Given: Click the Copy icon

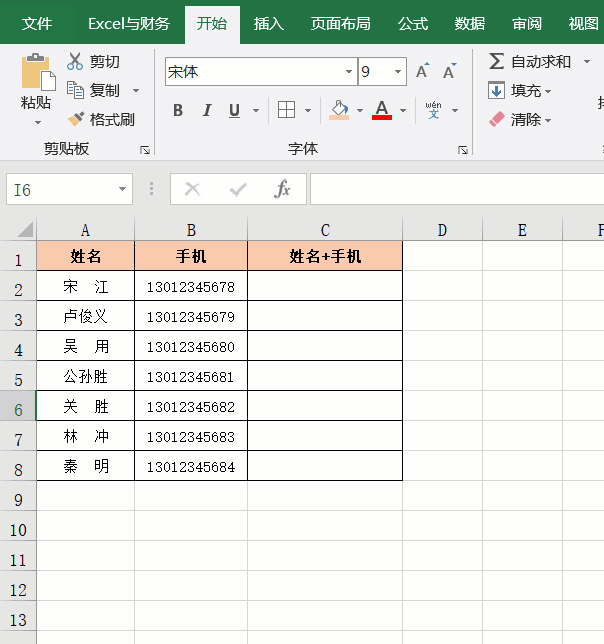Looking at the screenshot, I should 75,90.
